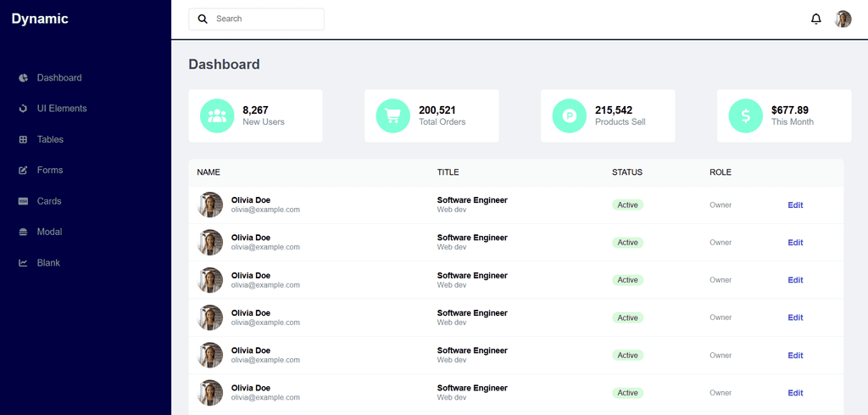Click the notification bell icon
The width and height of the screenshot is (868, 415).
[815, 19]
